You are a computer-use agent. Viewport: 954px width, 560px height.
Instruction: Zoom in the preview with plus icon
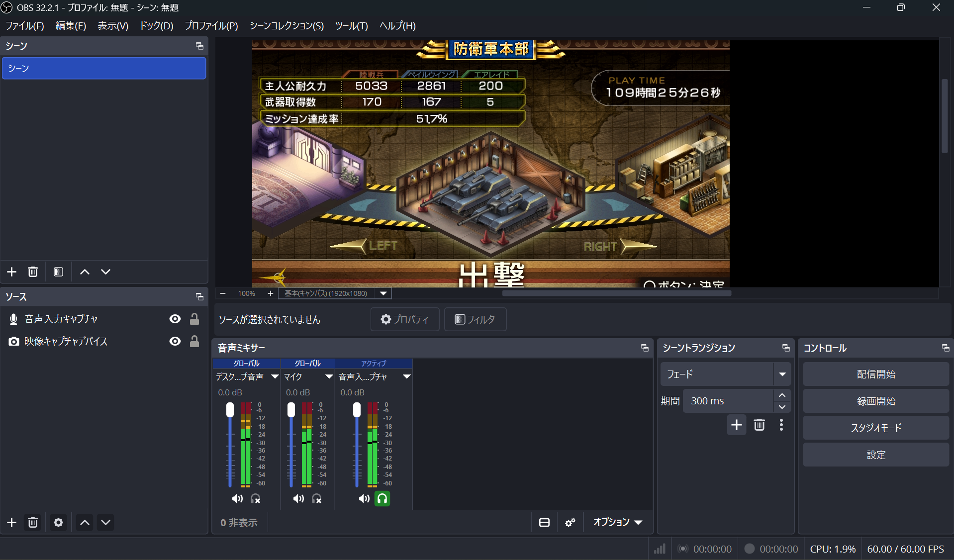(x=270, y=293)
